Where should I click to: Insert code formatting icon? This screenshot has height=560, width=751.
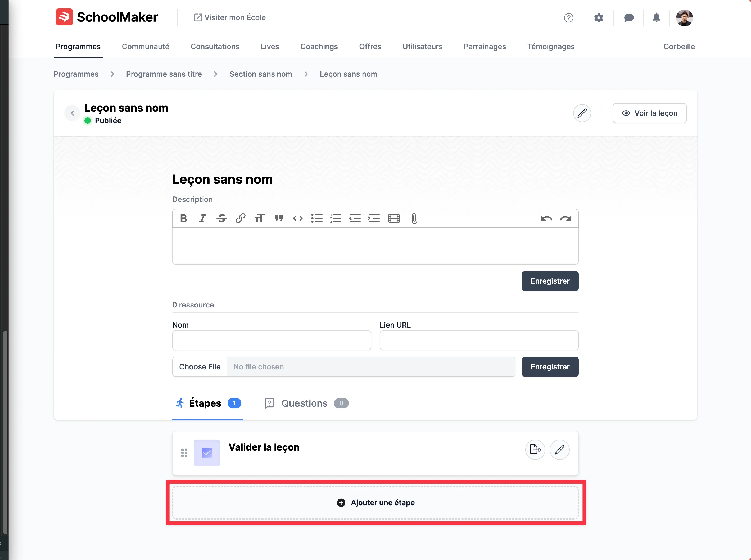point(297,218)
